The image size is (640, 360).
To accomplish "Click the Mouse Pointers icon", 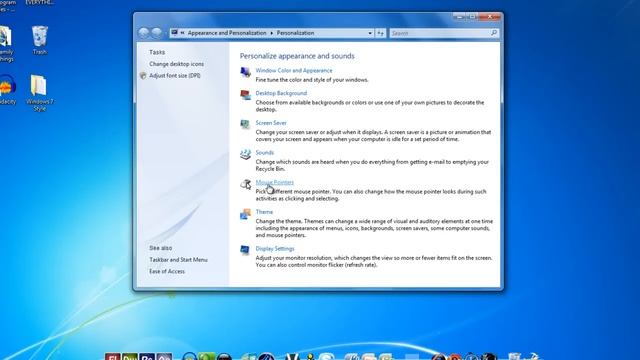I will [x=245, y=184].
